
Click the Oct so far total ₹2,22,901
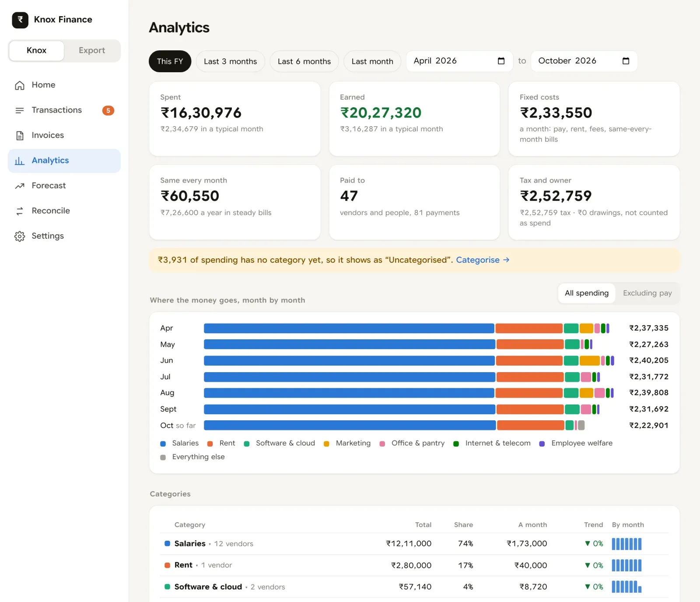click(x=649, y=426)
